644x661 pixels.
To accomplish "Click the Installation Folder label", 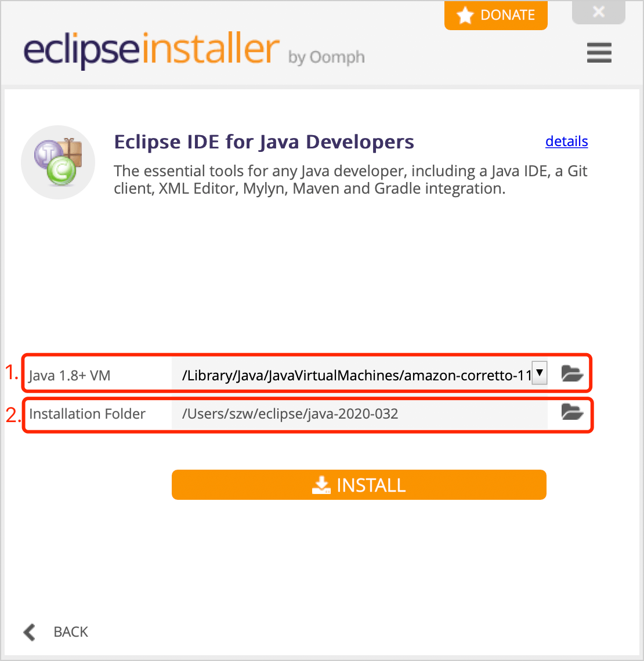I will click(87, 414).
